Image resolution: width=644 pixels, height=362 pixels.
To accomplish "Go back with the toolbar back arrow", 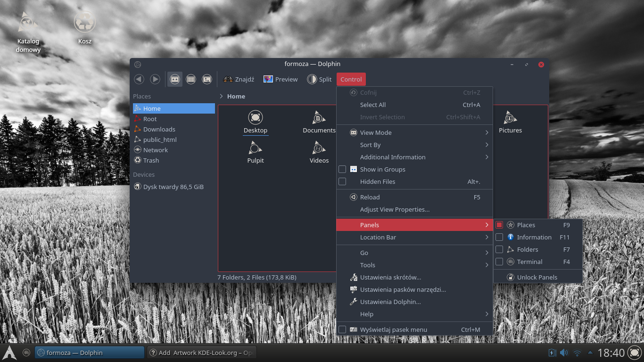I will 139,79.
